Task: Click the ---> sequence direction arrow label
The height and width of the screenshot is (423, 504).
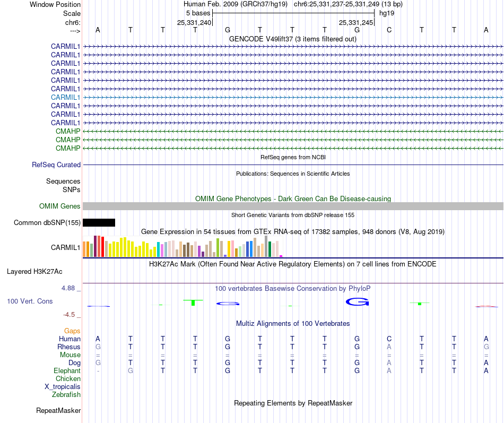Action: point(75,31)
